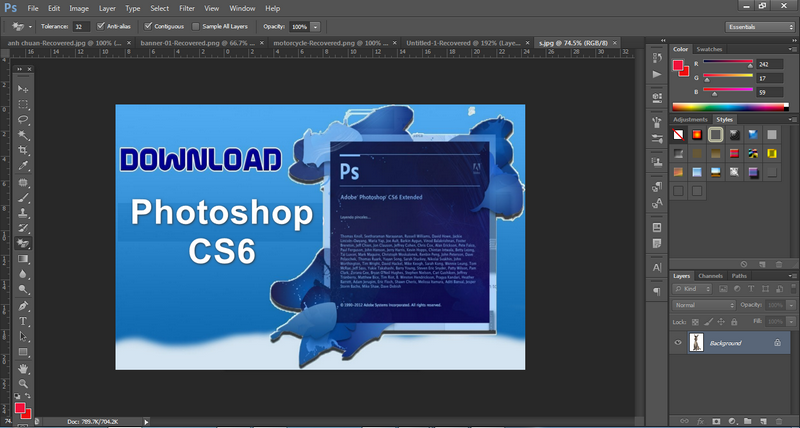Select the Zoom tool
Screen dimensions: 800x428
click(x=22, y=383)
